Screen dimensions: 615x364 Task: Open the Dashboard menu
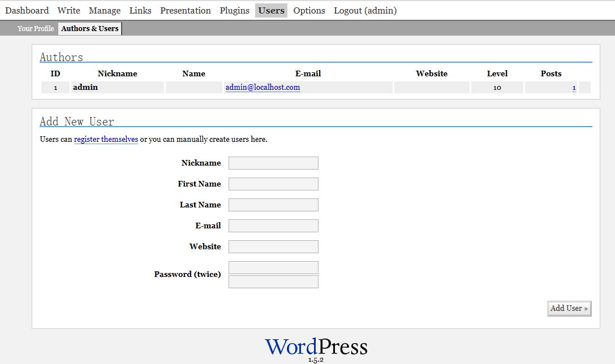pos(27,11)
